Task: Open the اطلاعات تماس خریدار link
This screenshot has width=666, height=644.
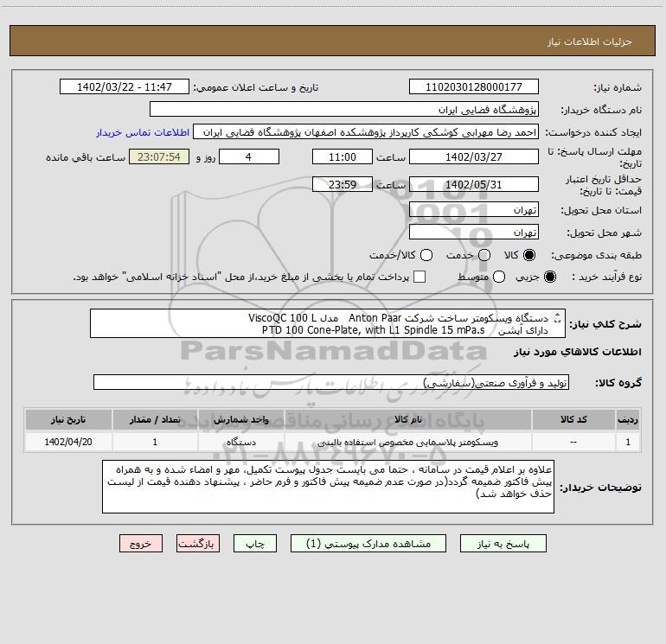Action: tap(143, 132)
